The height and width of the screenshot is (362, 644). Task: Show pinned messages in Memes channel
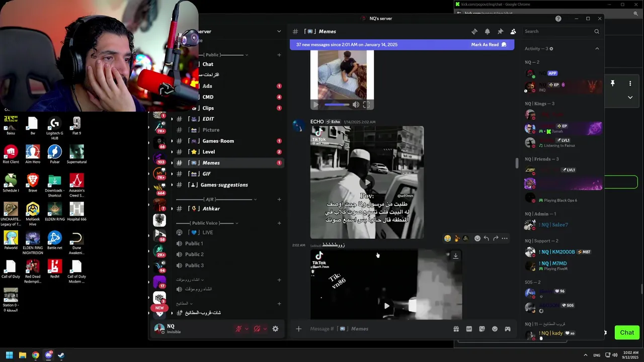[500, 31]
